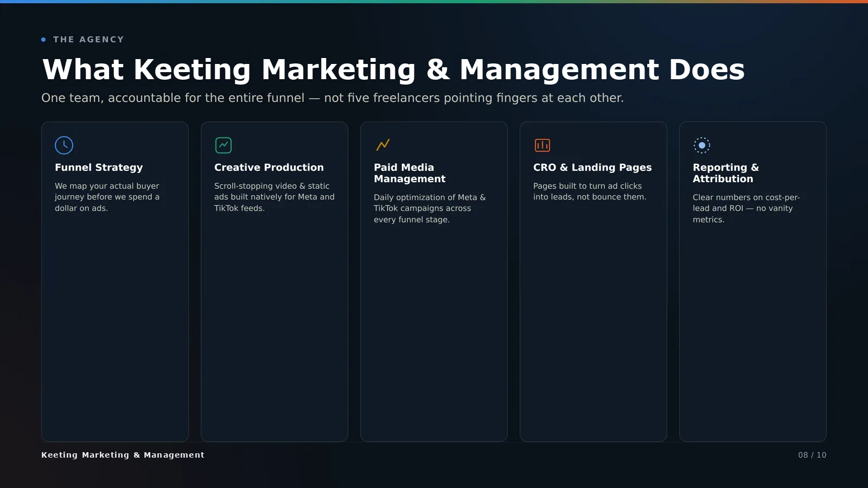868x488 pixels.
Task: Click the Pages built to turn ad clicks text
Action: (x=590, y=191)
